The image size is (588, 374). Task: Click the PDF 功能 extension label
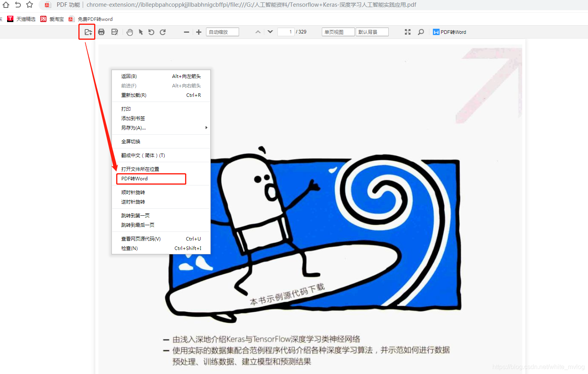pyautogui.click(x=68, y=5)
